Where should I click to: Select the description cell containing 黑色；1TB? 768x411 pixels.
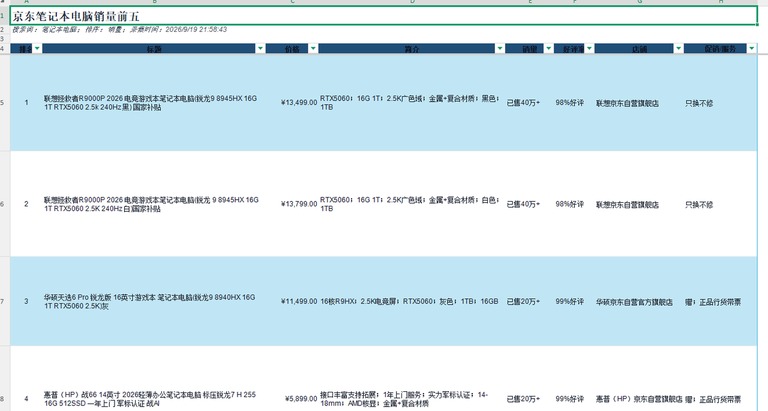point(411,102)
